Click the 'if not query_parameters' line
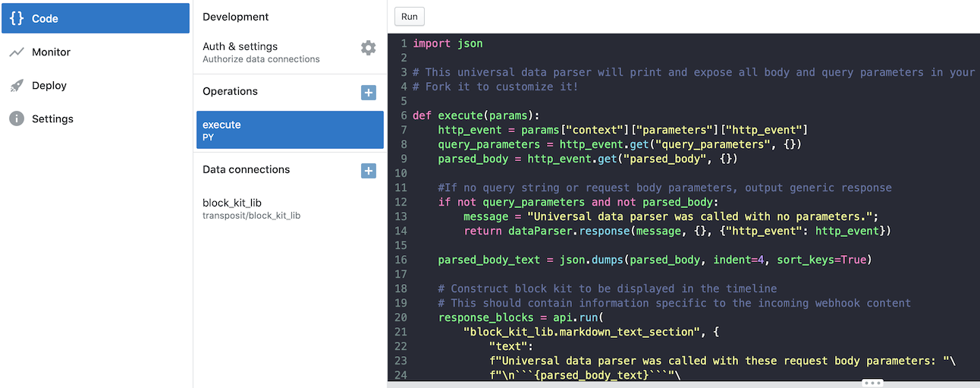Viewport: 980px width, 388px height. 576,202
